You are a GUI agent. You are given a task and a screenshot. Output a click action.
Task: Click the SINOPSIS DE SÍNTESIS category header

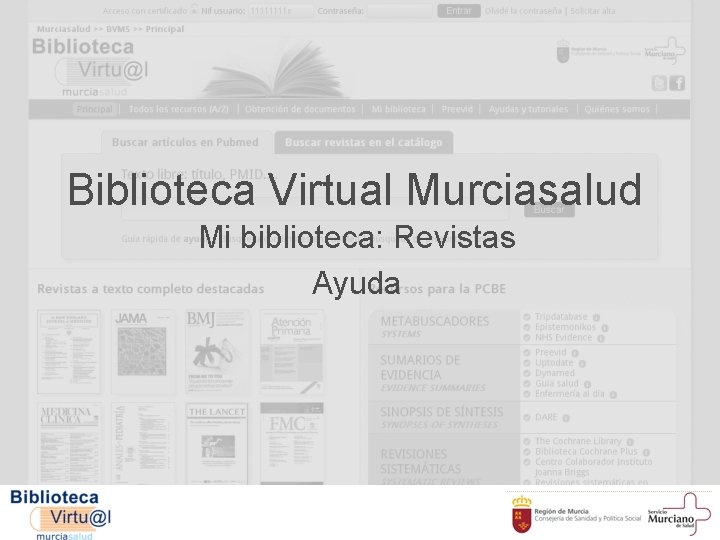[x=444, y=417]
